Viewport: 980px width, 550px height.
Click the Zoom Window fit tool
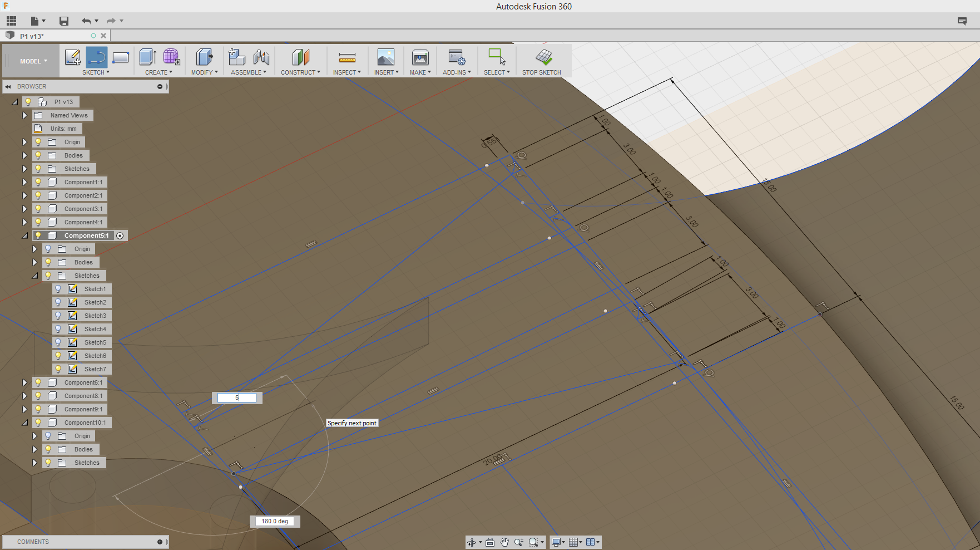533,542
